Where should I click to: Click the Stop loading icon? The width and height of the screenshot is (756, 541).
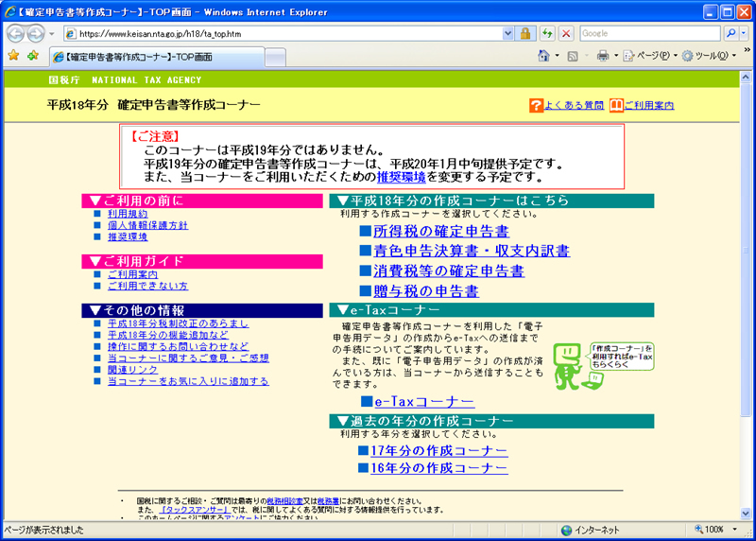(566, 33)
